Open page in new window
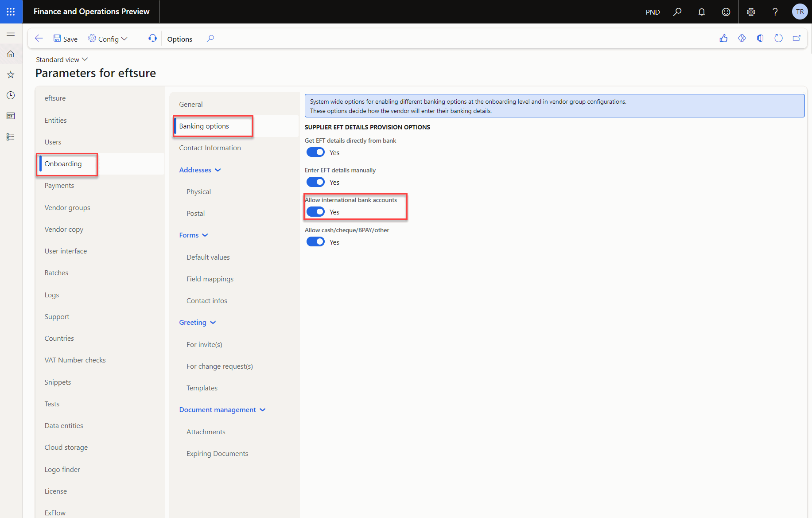The image size is (812, 518). [796, 39]
